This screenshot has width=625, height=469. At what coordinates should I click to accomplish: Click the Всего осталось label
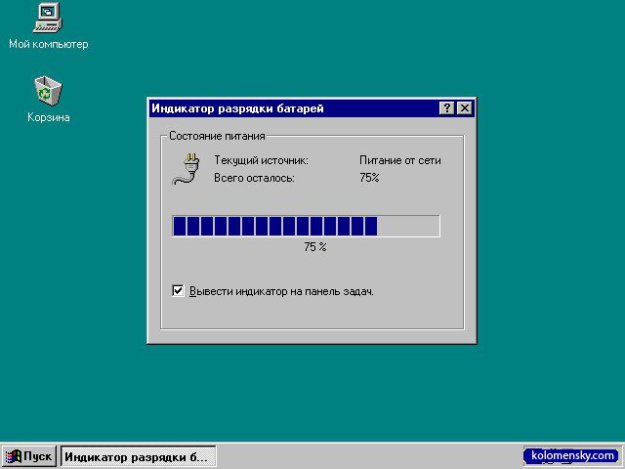254,177
